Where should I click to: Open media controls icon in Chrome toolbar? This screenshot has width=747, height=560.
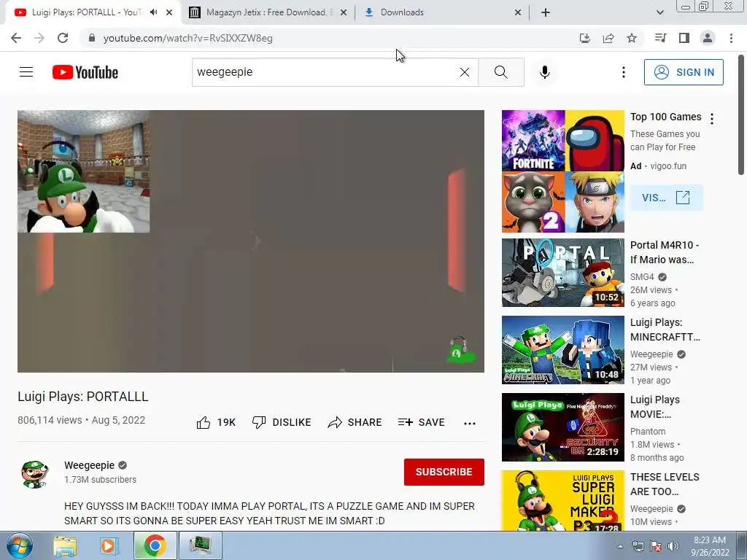coord(660,38)
